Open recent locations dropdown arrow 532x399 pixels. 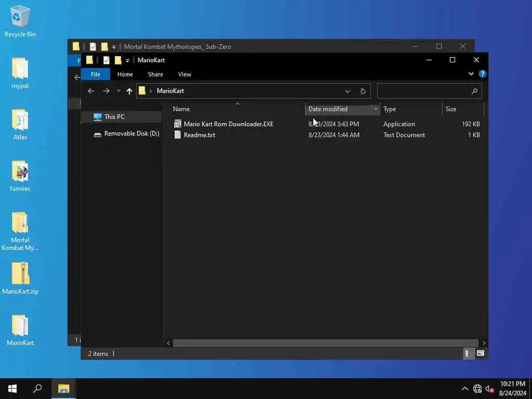click(118, 91)
